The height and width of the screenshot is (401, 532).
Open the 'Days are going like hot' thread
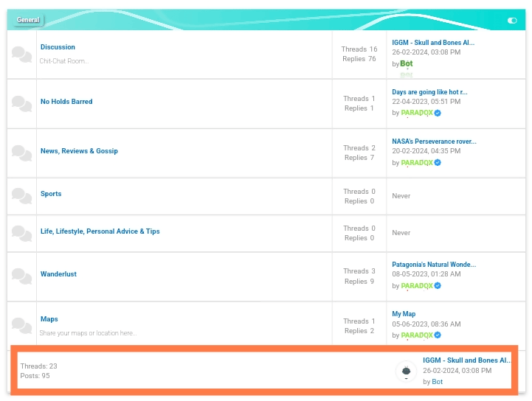429,92
